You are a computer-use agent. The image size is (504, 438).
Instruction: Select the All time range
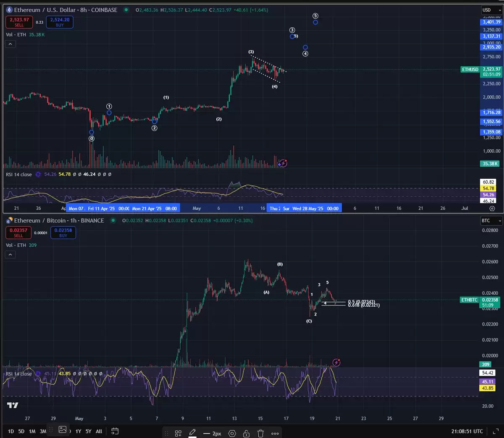pos(99,431)
